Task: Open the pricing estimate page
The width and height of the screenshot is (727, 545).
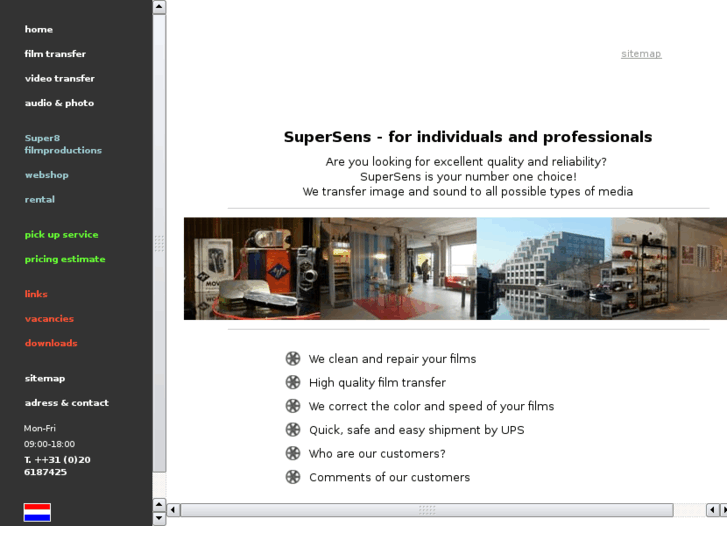Action: click(65, 259)
